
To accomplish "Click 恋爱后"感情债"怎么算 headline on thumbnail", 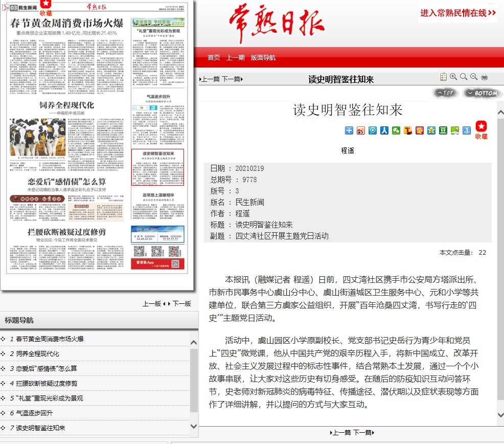I will 66,182.
